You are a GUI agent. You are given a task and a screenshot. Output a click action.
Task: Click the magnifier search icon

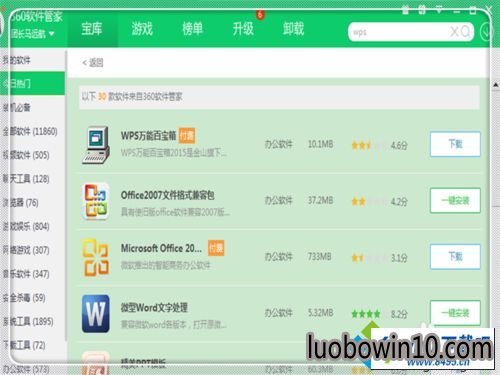(465, 32)
